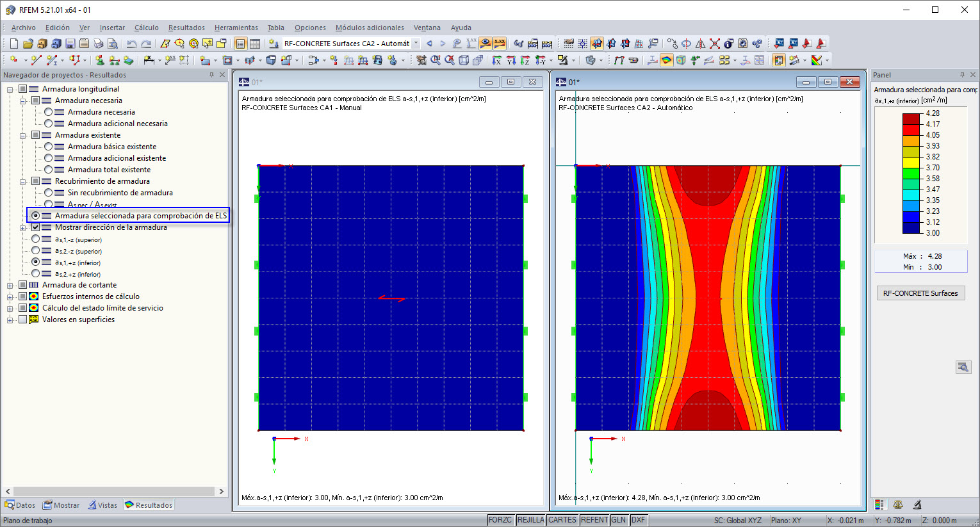
Task: Click the Print icon in the toolbar
Action: click(98, 44)
